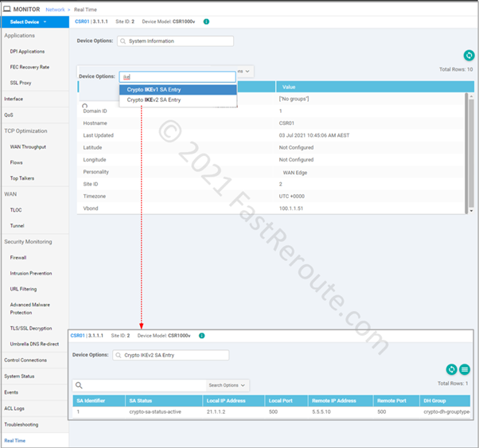Click the System Information Device Options field
The width and height of the screenshot is (479, 448).
click(175, 41)
